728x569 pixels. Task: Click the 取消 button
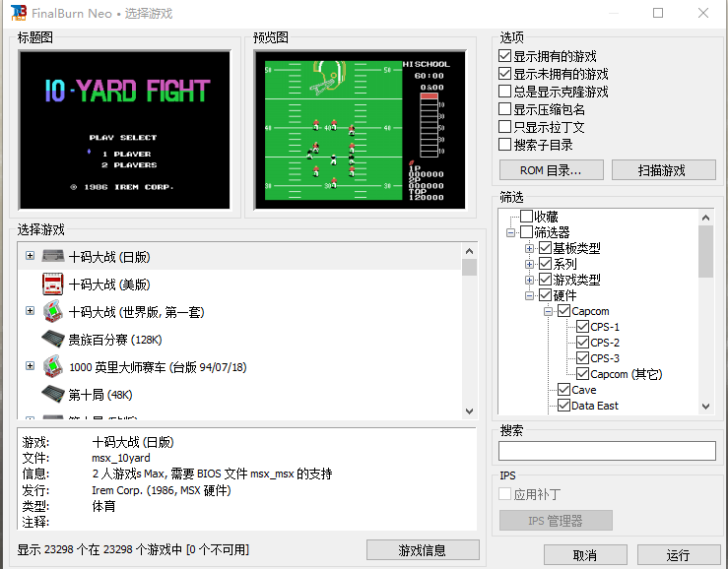click(x=585, y=555)
